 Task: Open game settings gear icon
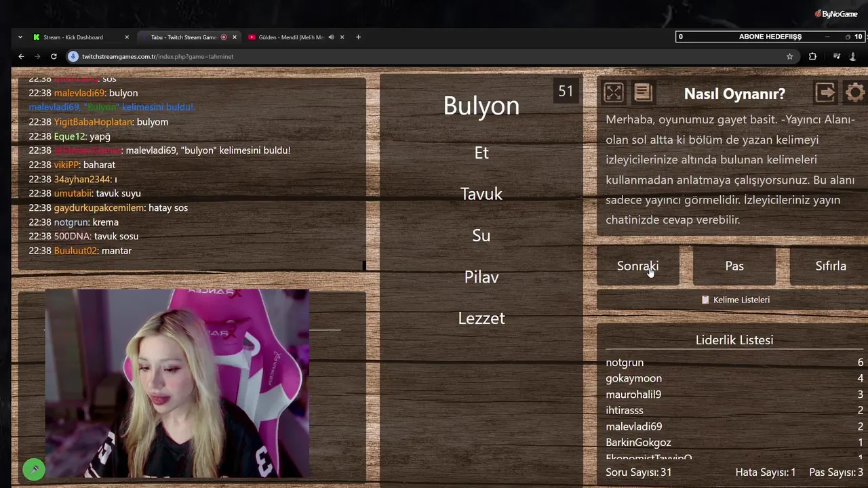[x=855, y=93]
